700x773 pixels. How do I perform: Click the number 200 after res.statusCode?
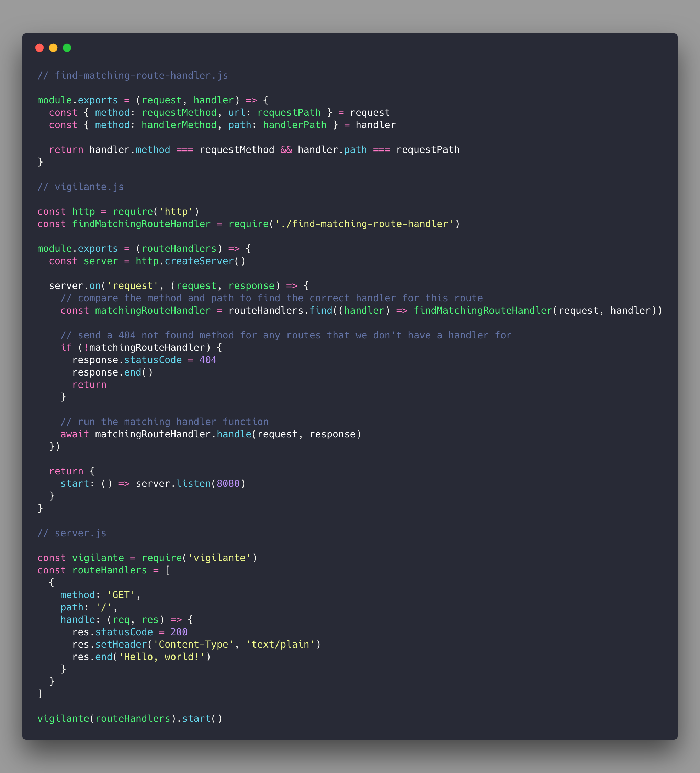click(179, 632)
